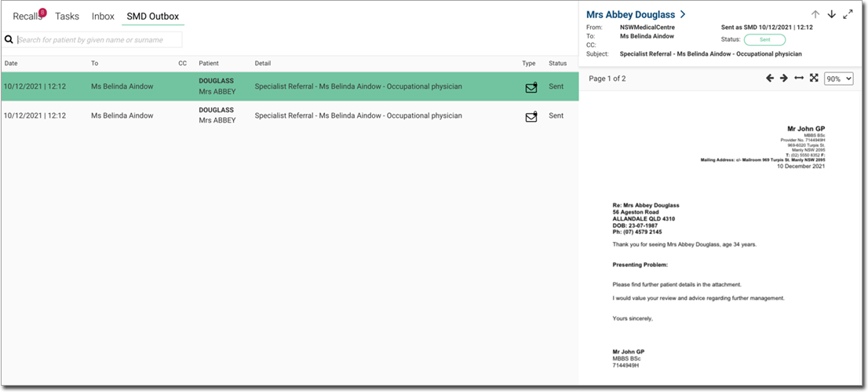
Task: Go to next page of document
Action: (783, 79)
